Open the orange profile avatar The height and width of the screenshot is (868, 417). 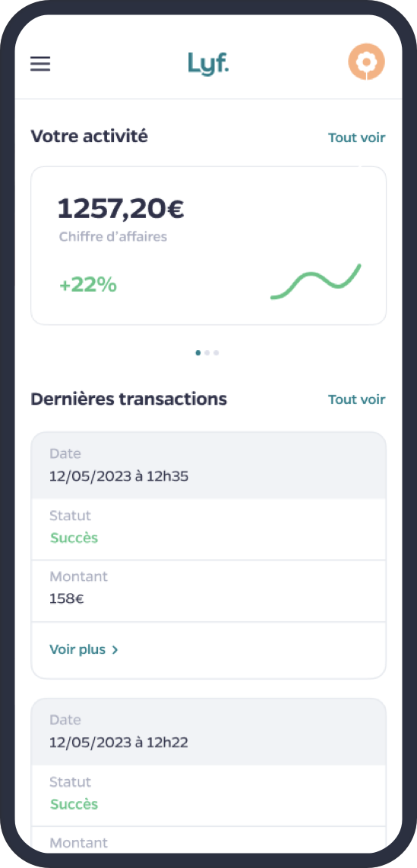click(x=366, y=62)
